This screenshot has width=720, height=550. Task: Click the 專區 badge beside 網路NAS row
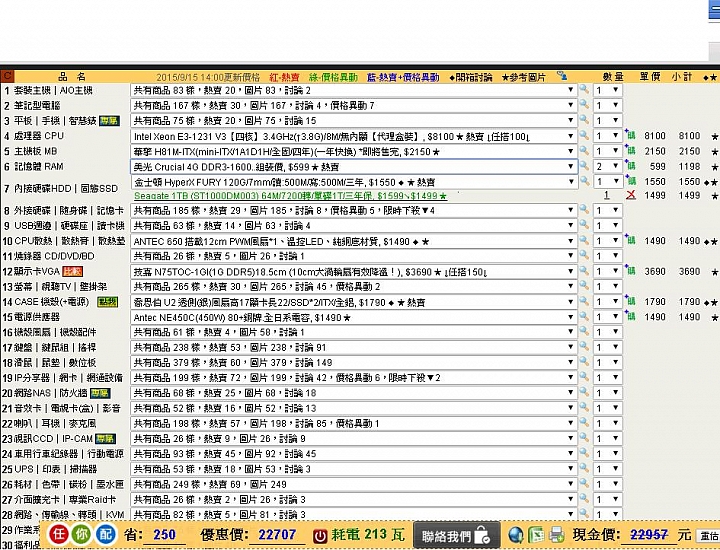coord(100,393)
